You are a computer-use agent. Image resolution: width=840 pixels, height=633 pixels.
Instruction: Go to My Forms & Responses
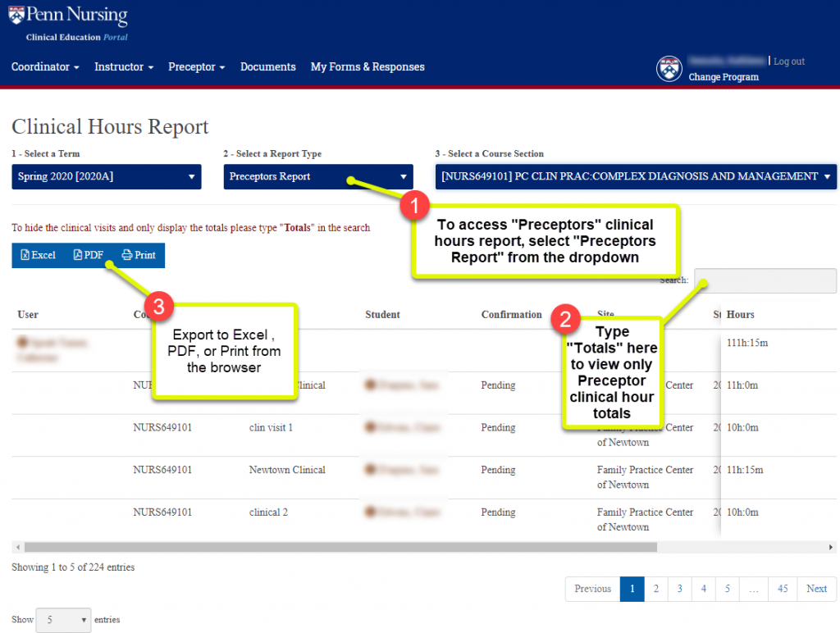pyautogui.click(x=367, y=67)
